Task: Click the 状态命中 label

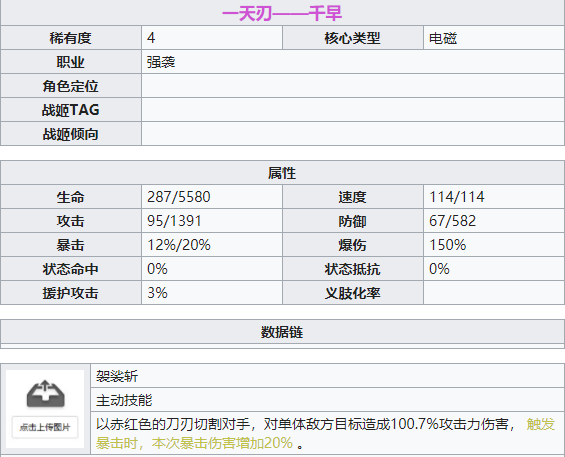Action: (x=71, y=269)
